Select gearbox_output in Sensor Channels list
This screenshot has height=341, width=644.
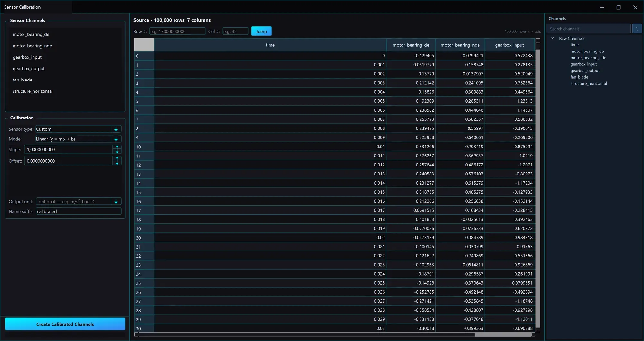[65, 69]
